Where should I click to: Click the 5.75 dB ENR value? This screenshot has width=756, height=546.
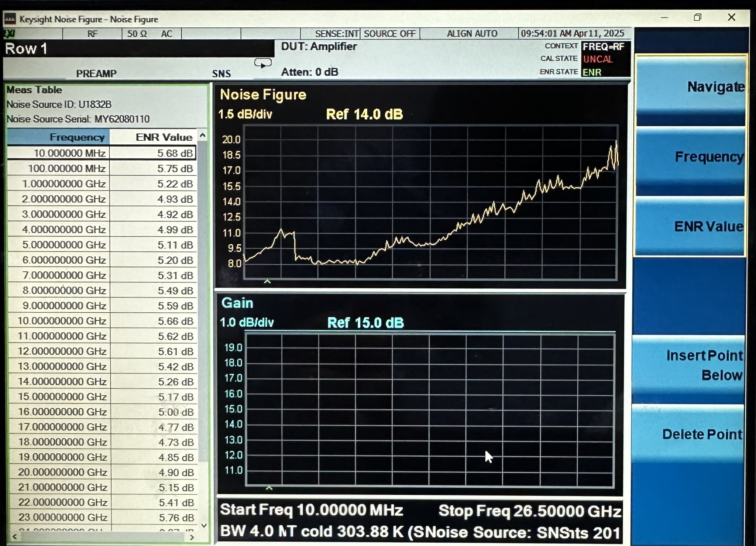175,169
